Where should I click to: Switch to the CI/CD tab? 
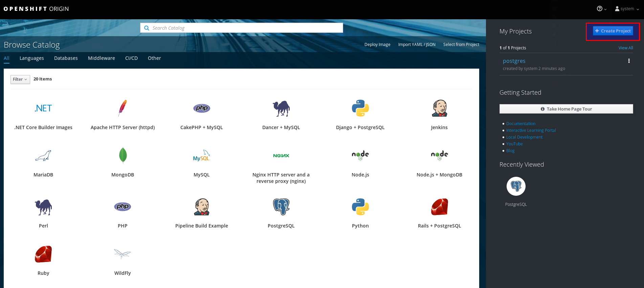click(x=131, y=58)
